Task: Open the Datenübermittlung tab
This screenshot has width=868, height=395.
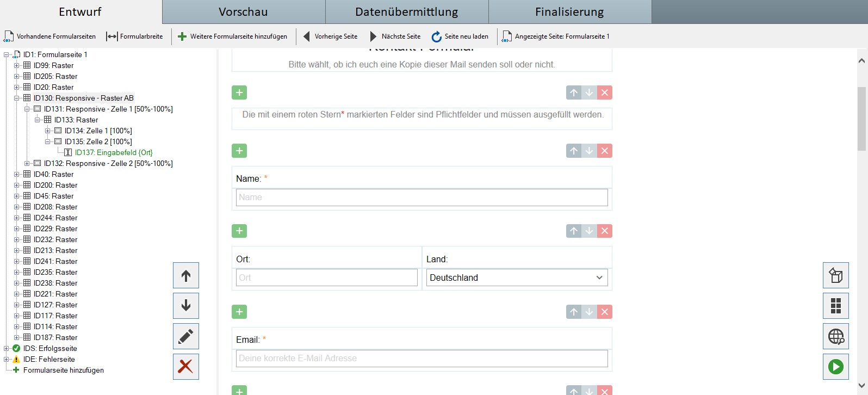Action: coord(406,12)
